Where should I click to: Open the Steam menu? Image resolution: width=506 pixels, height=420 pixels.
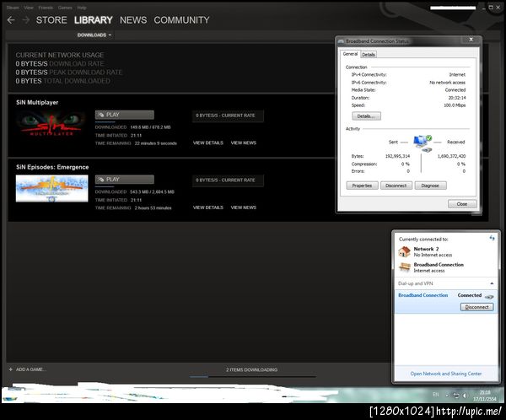(x=13, y=8)
